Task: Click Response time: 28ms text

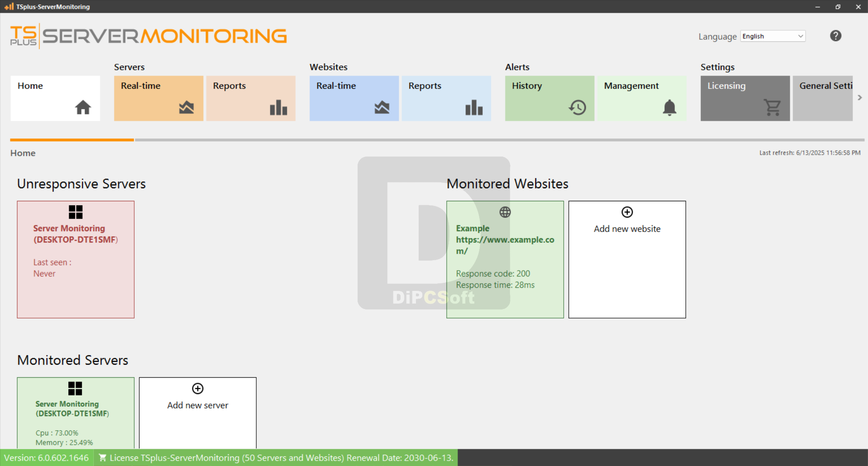Action: (495, 285)
